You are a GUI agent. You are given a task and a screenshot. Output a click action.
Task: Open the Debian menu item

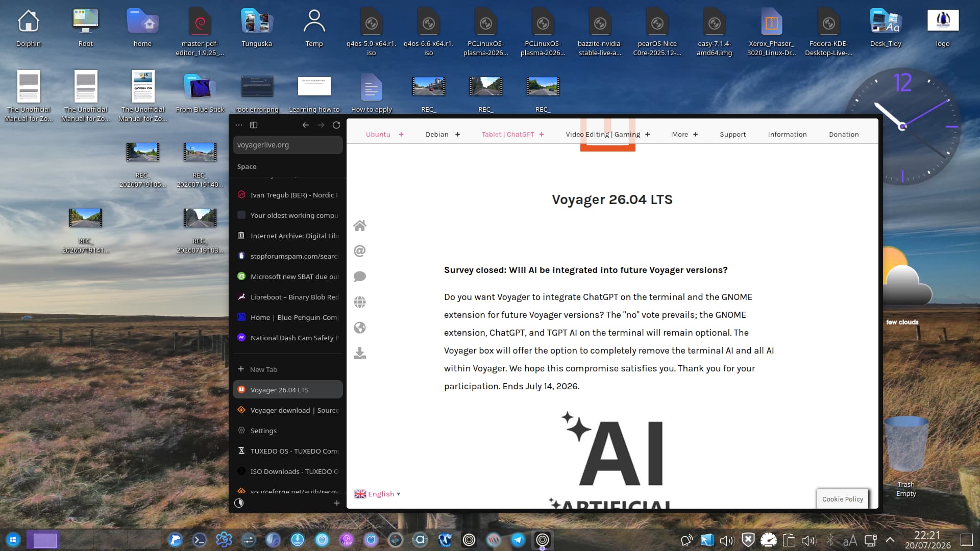click(437, 135)
